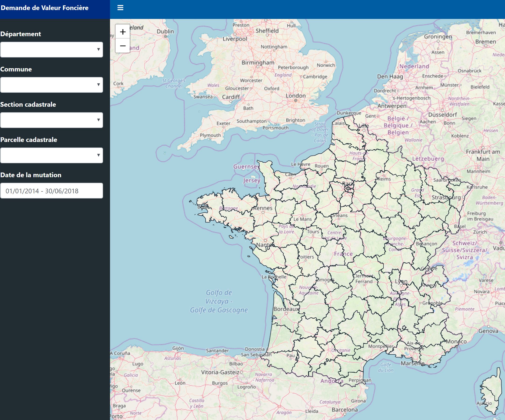Click the Barcelona label on the map
This screenshot has height=420, width=505.
click(x=345, y=410)
